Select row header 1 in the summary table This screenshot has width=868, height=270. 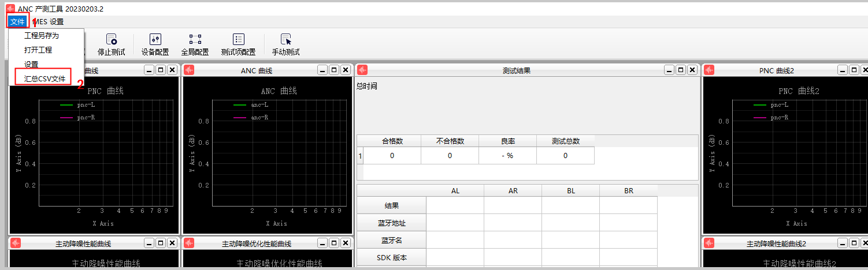point(360,156)
